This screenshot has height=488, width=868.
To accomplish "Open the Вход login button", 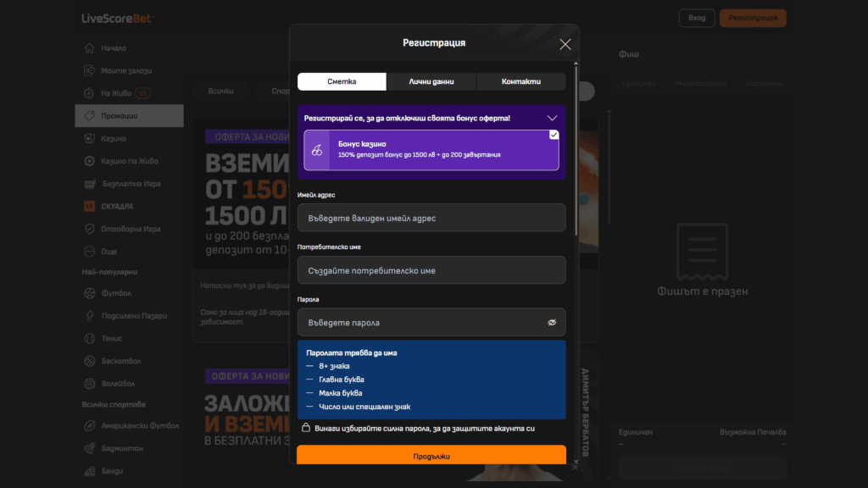I will click(696, 17).
